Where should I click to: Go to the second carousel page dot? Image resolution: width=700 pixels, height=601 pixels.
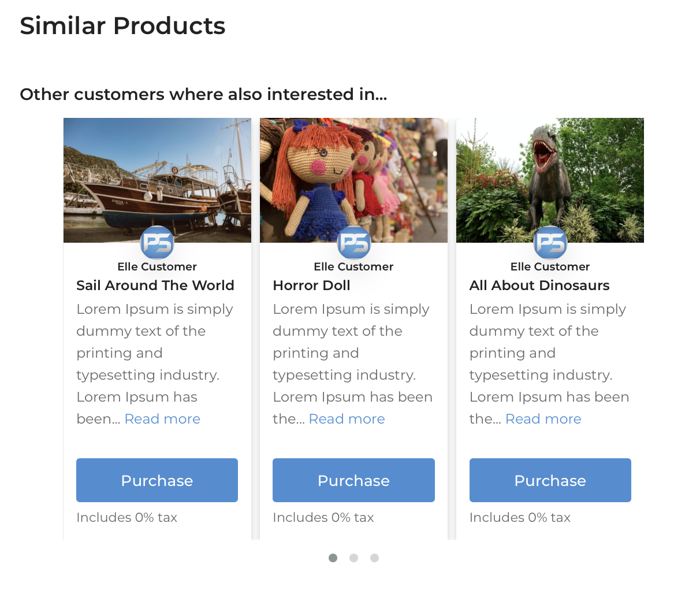coord(353,558)
